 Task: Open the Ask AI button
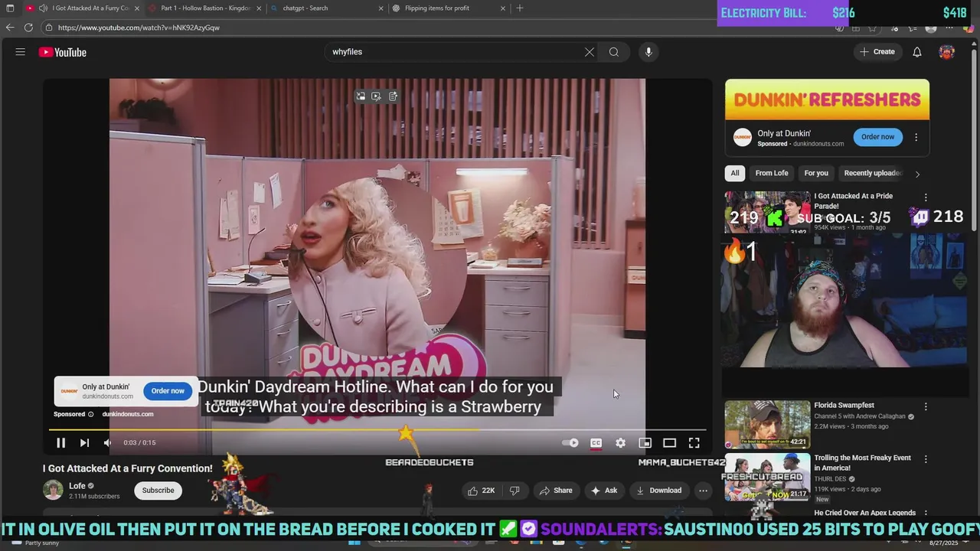tap(604, 491)
